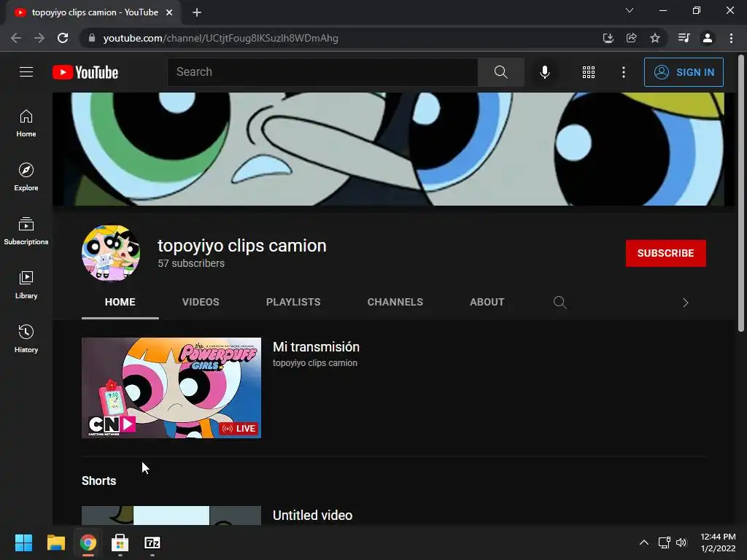
Task: Go back in Chrome
Action: 16,38
